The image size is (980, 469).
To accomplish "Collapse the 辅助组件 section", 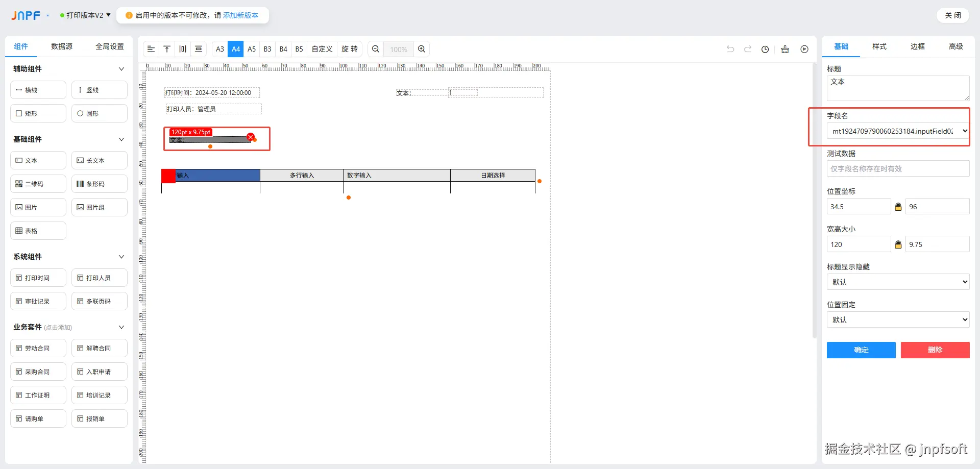I will tap(121, 69).
